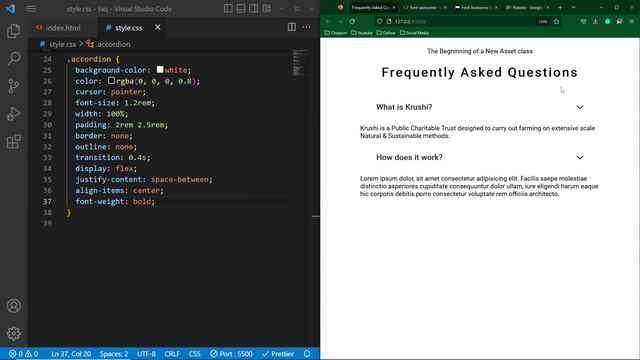
Task: Toggle panel layout icon in title bar
Action: coord(241,8)
